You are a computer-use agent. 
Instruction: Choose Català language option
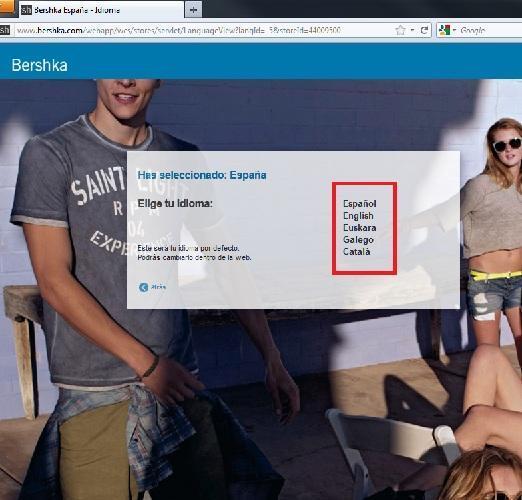[x=357, y=252]
